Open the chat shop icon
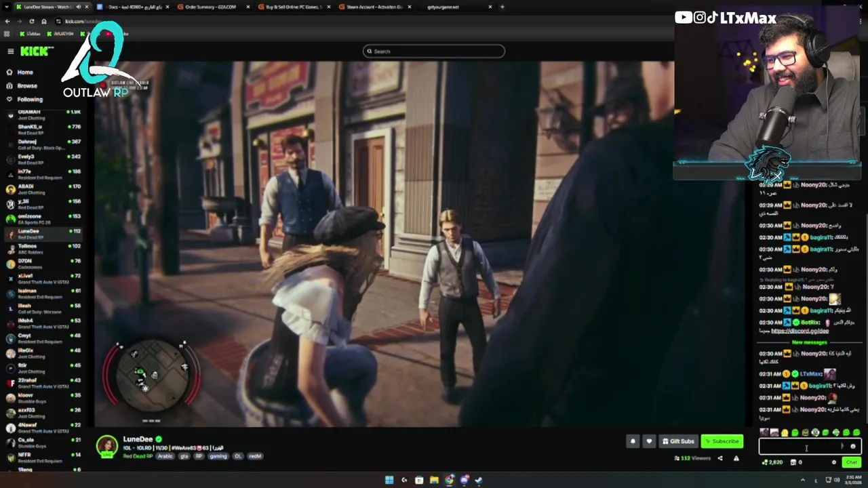Viewport: 868px width, 488px height. [x=793, y=462]
